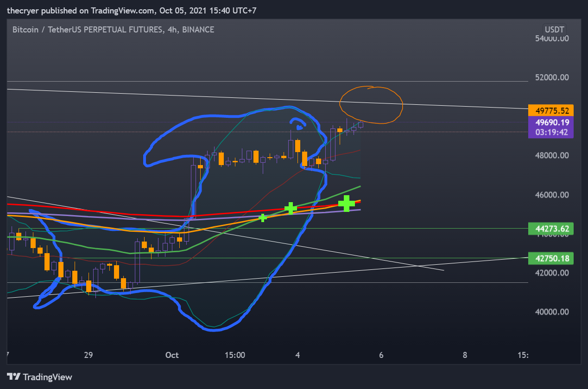Click the 42000.00 price axis value
Image resolution: width=588 pixels, height=389 pixels.
551,273
